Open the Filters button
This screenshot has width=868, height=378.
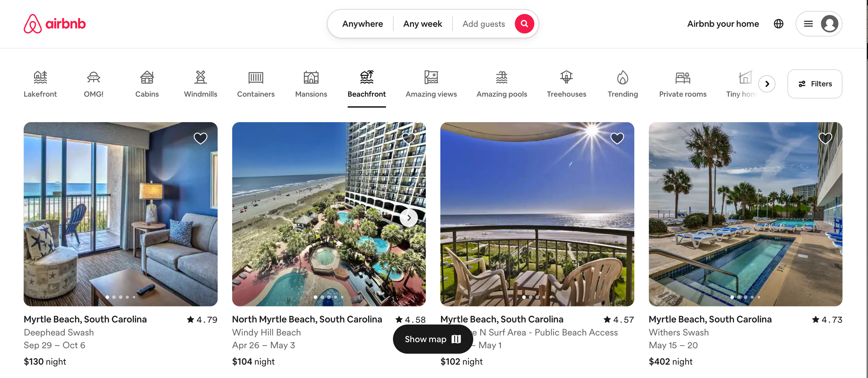click(x=815, y=84)
